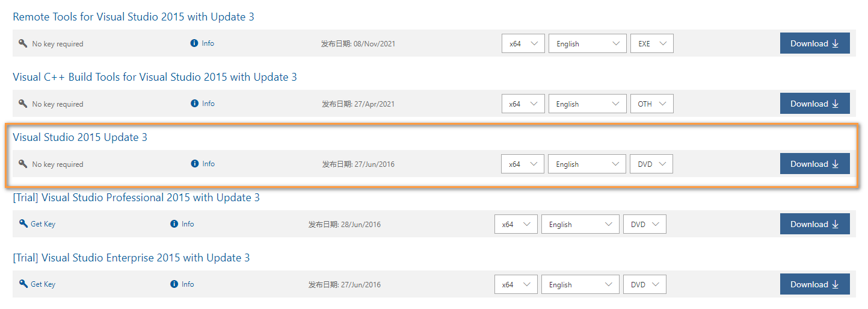Click info icon for Enterprise 2015 trial
This screenshot has width=868, height=309.
tap(174, 284)
